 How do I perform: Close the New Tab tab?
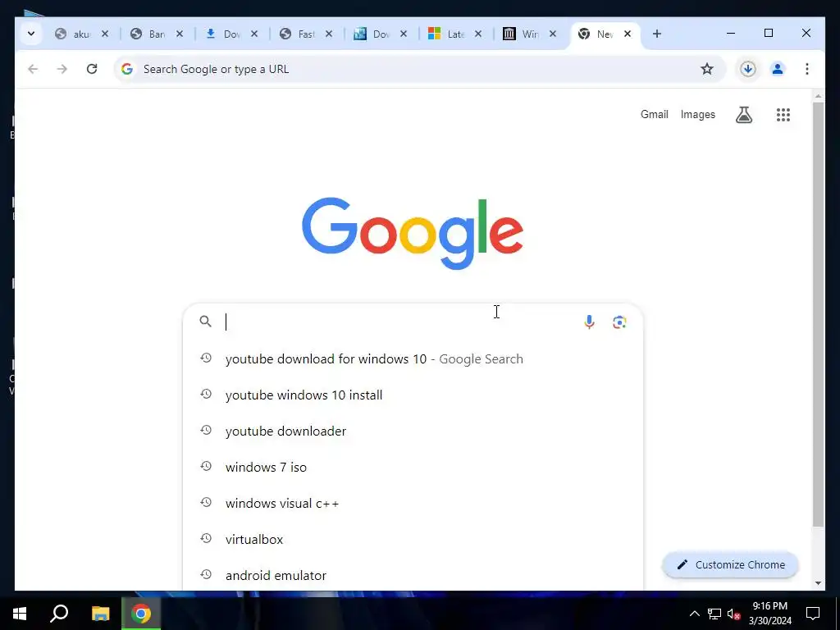click(x=628, y=34)
